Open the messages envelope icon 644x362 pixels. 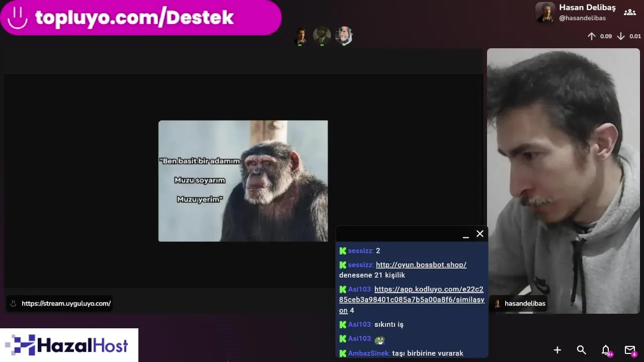point(630,350)
